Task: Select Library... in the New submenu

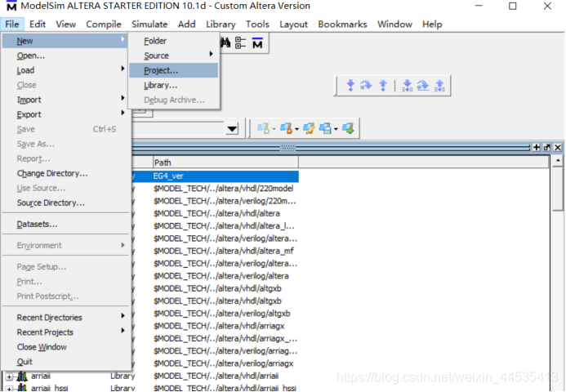Action: point(174,85)
